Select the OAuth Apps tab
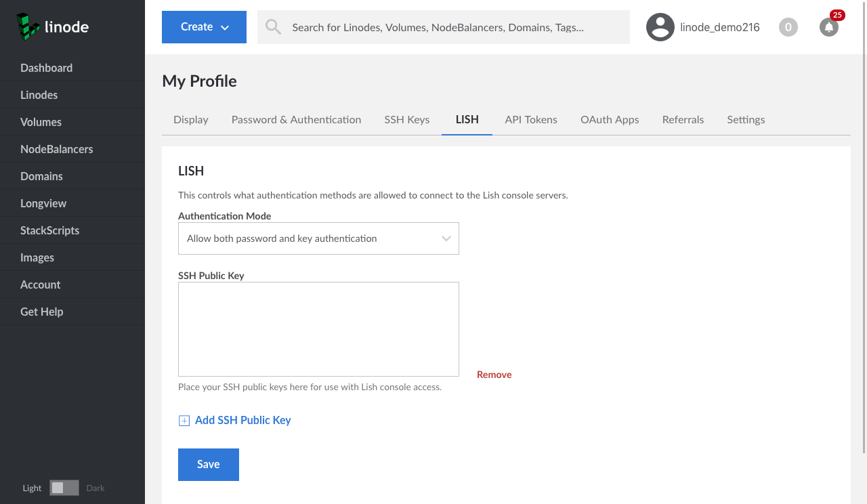The height and width of the screenshot is (504, 867). click(609, 119)
